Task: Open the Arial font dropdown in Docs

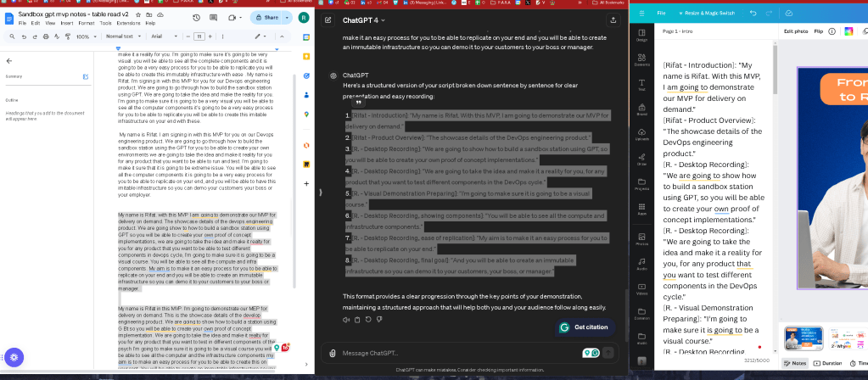Action: pyautogui.click(x=164, y=36)
